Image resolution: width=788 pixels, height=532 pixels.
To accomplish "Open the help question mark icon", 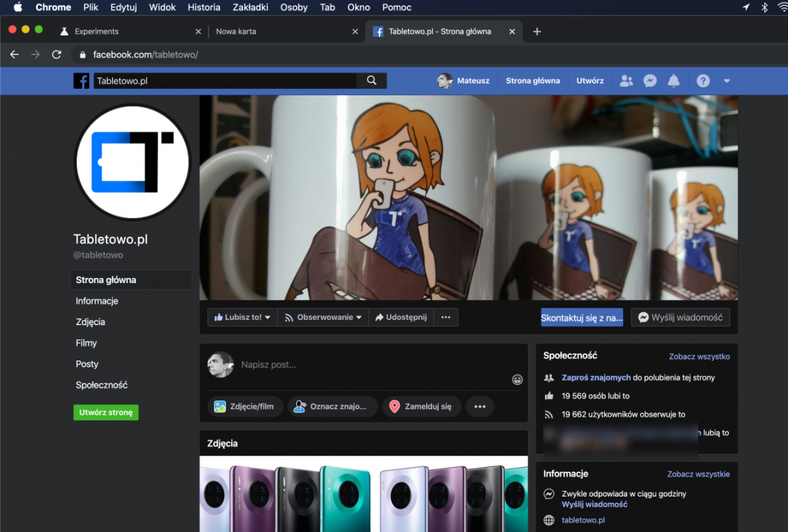I will tap(703, 81).
